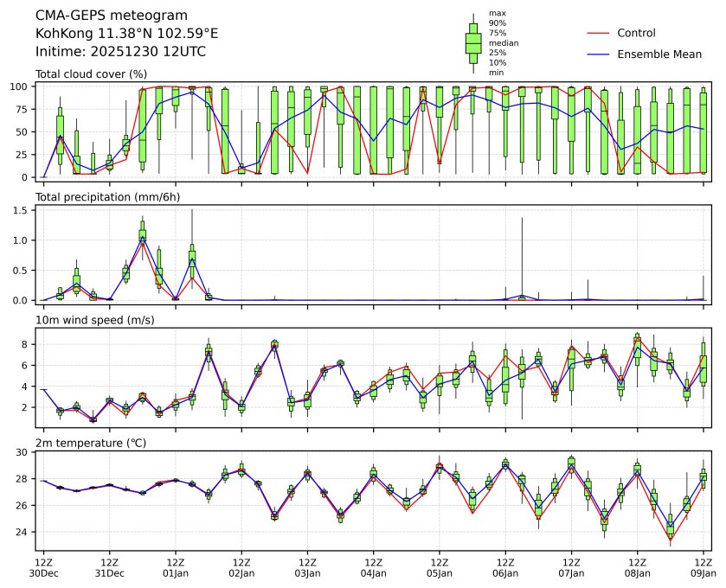Click the "Initime: 20251230 12UTC" line
Screen dimensions: 726x588
coord(120,52)
